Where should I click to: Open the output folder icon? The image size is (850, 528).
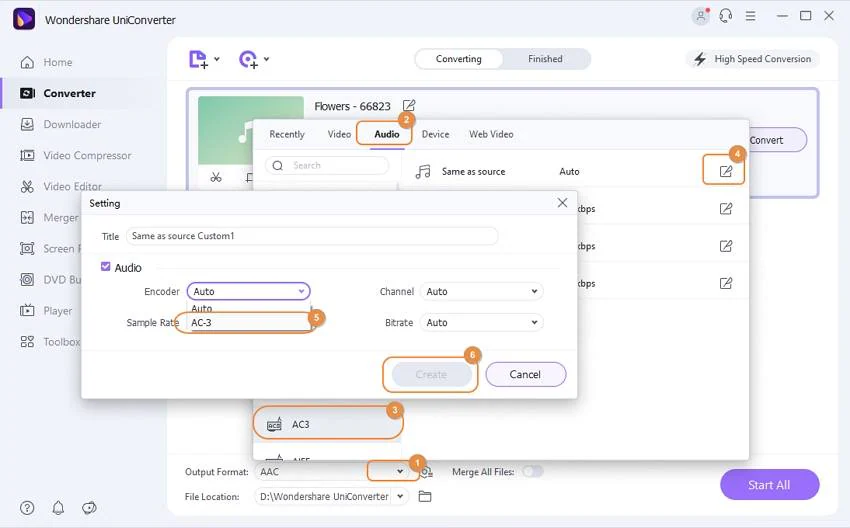(425, 497)
